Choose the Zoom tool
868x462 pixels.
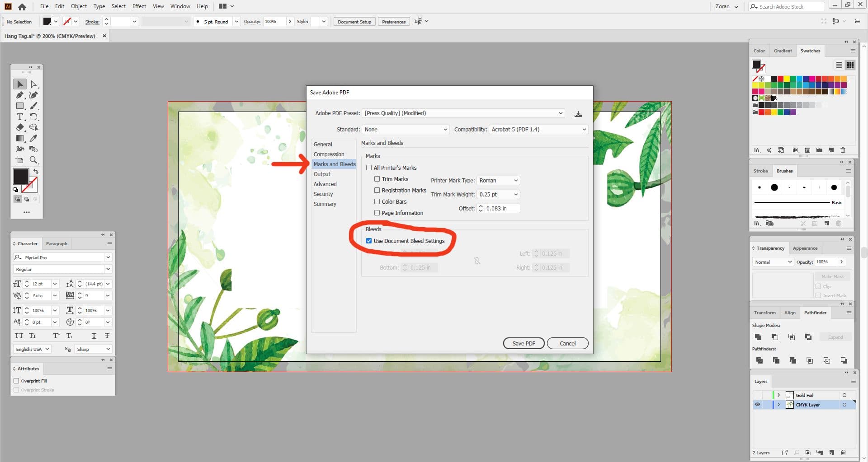click(x=33, y=160)
